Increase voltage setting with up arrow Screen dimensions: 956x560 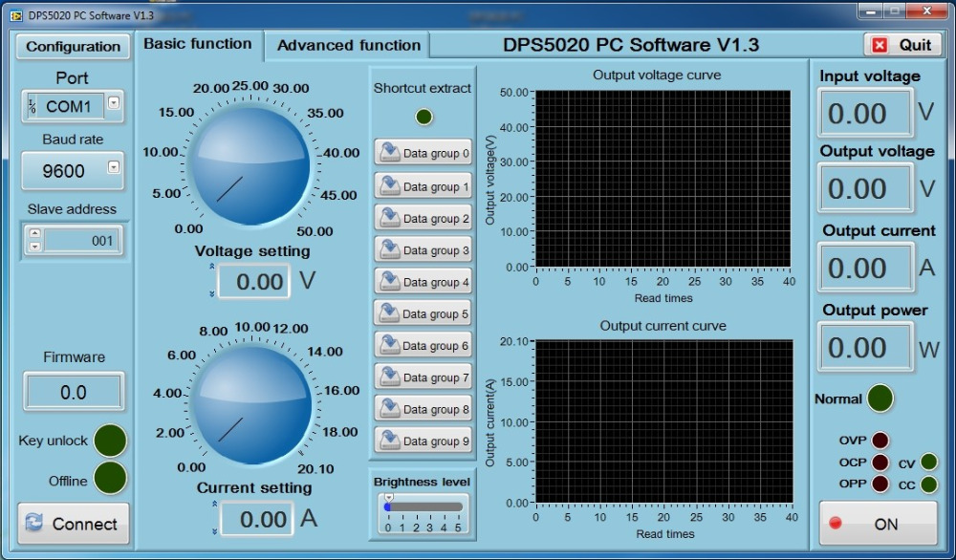coord(212,267)
